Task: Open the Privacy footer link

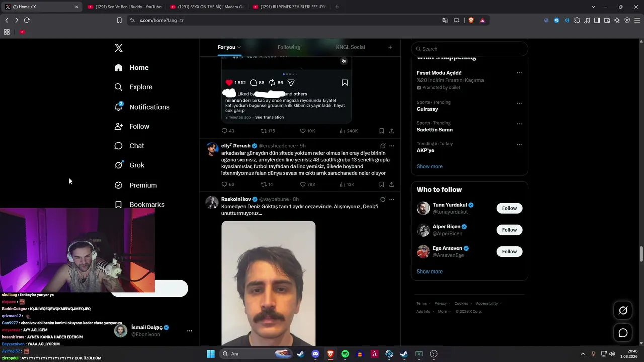Action: point(440,304)
